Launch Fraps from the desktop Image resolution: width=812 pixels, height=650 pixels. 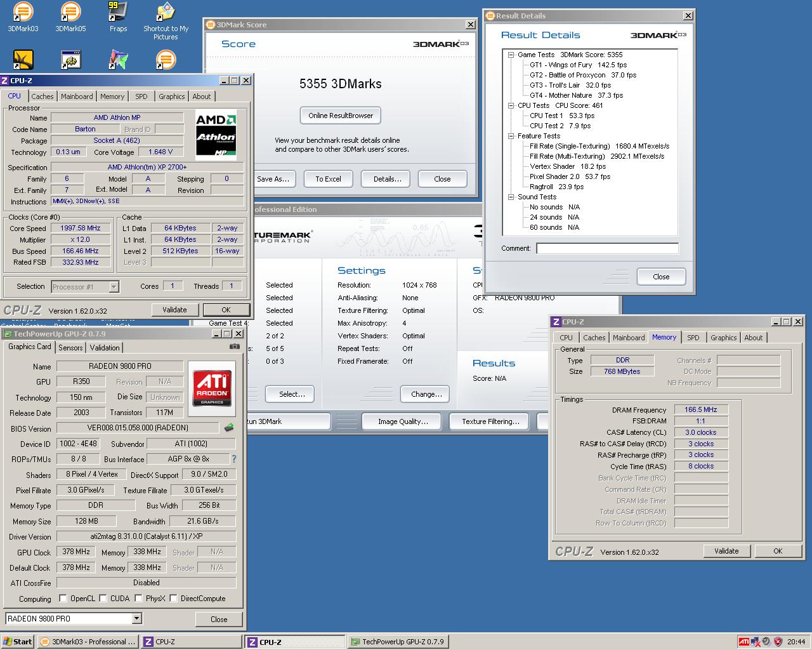pyautogui.click(x=118, y=17)
